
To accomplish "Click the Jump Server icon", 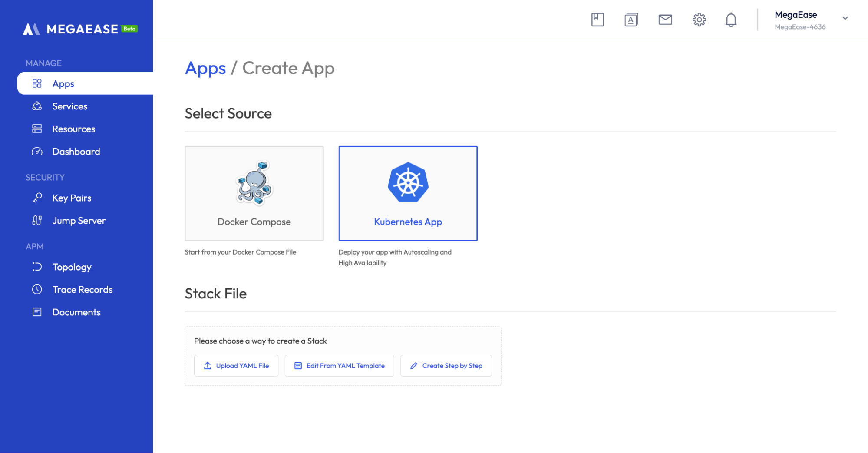I will pyautogui.click(x=37, y=220).
